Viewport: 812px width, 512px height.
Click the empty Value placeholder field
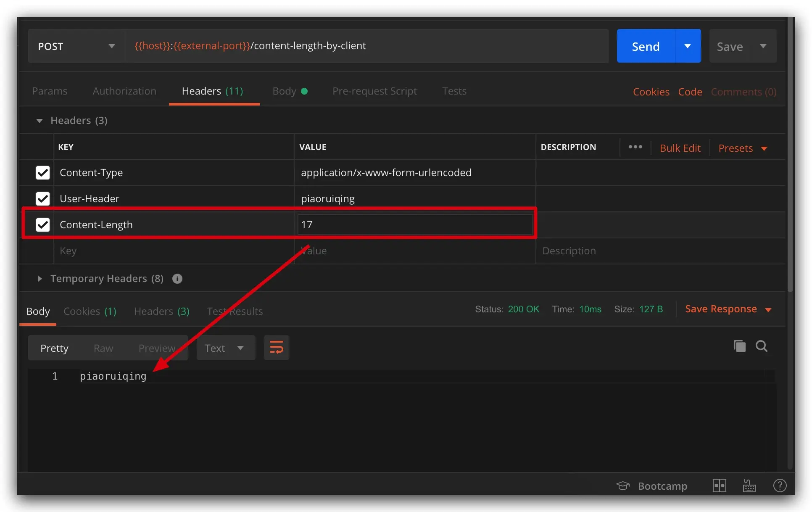[415, 251]
